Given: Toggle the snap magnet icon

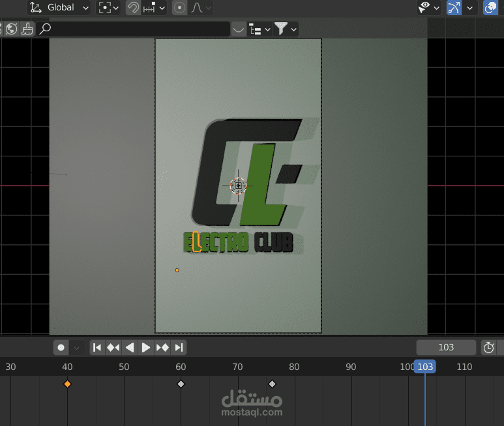Looking at the screenshot, I should click(x=133, y=7).
